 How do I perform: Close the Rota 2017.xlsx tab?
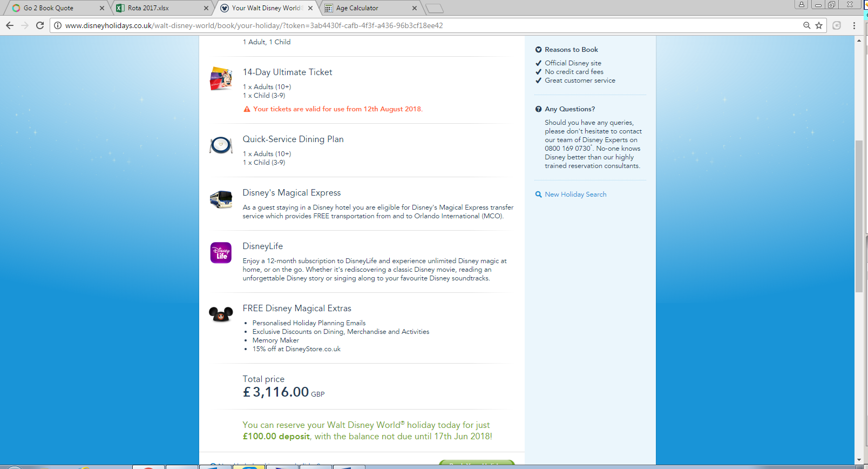(x=206, y=8)
